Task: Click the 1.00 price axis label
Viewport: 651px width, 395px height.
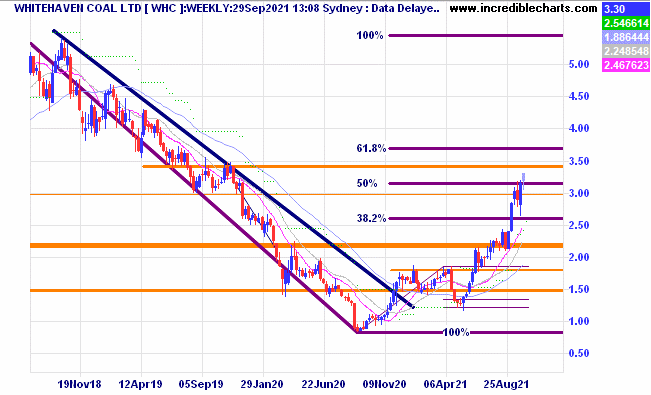Action: coord(579,321)
